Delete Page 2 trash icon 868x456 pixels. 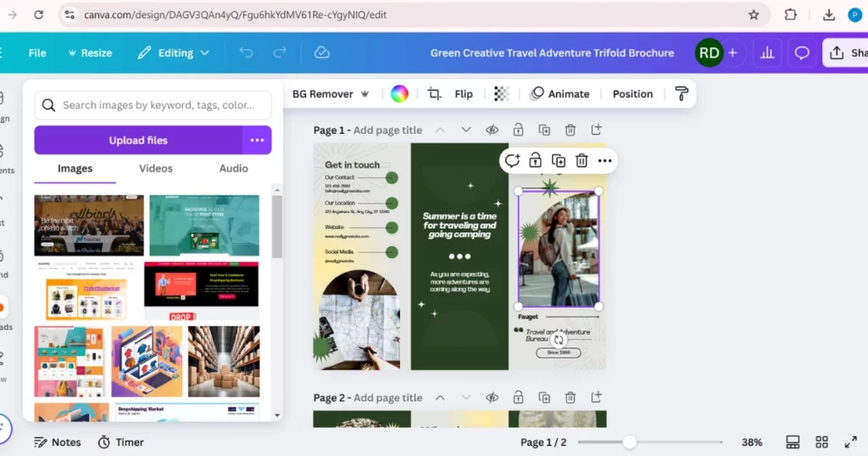[x=570, y=398]
